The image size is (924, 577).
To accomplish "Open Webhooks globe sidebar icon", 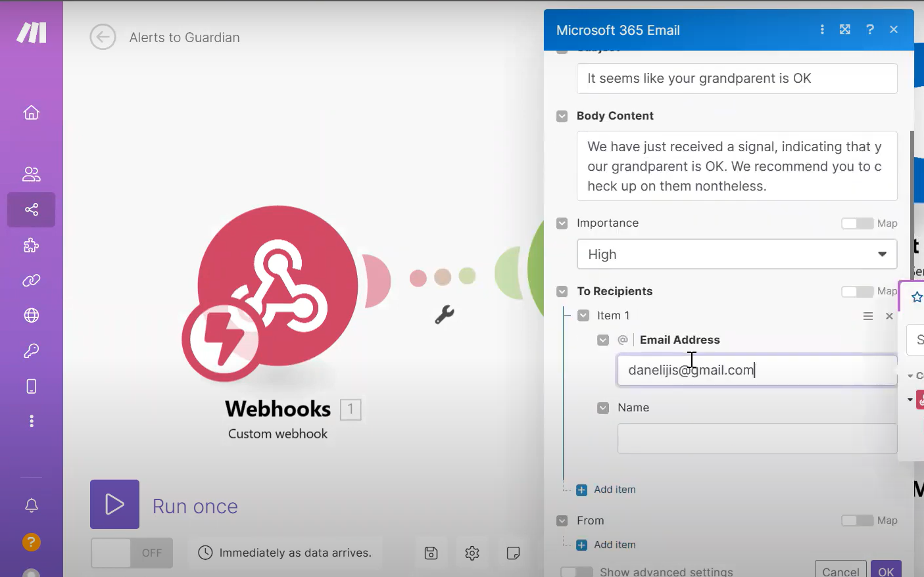I will (32, 315).
